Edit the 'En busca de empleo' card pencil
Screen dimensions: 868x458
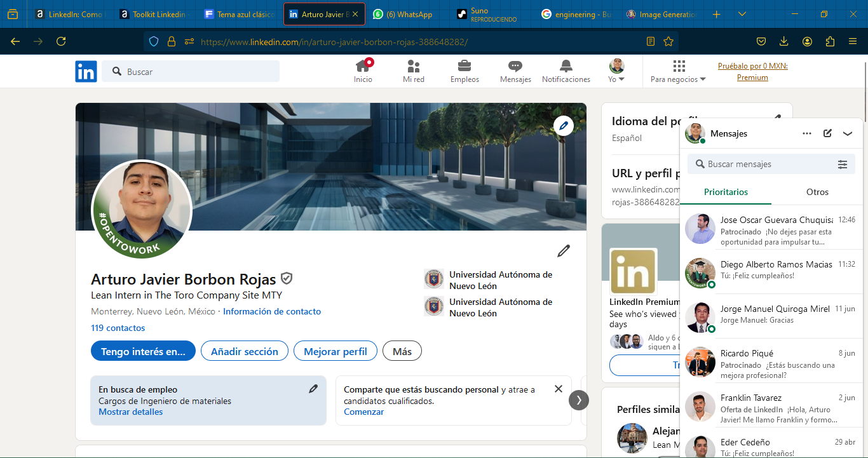coord(313,389)
